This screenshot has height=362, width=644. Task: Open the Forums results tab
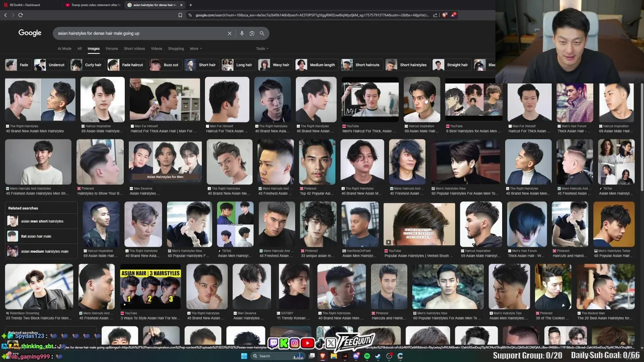112,49
